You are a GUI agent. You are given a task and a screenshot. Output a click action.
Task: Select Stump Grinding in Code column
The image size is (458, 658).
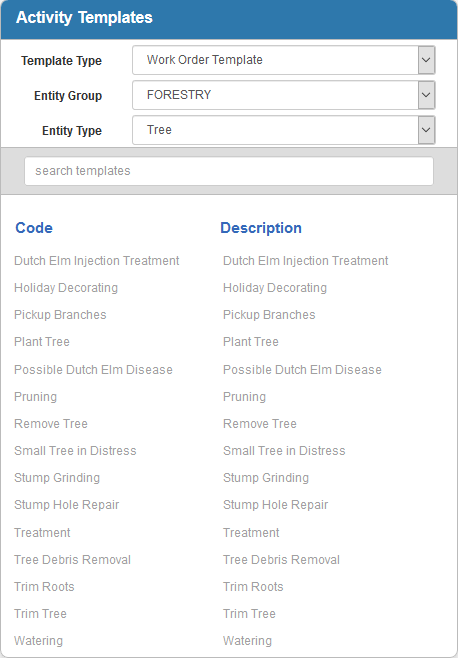[x=57, y=478]
